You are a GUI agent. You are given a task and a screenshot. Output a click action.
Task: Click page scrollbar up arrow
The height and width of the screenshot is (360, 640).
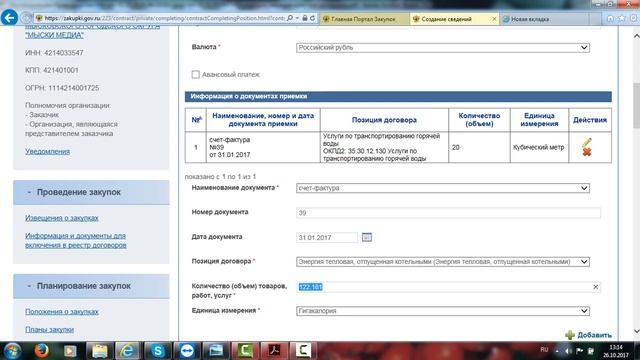pyautogui.click(x=636, y=36)
